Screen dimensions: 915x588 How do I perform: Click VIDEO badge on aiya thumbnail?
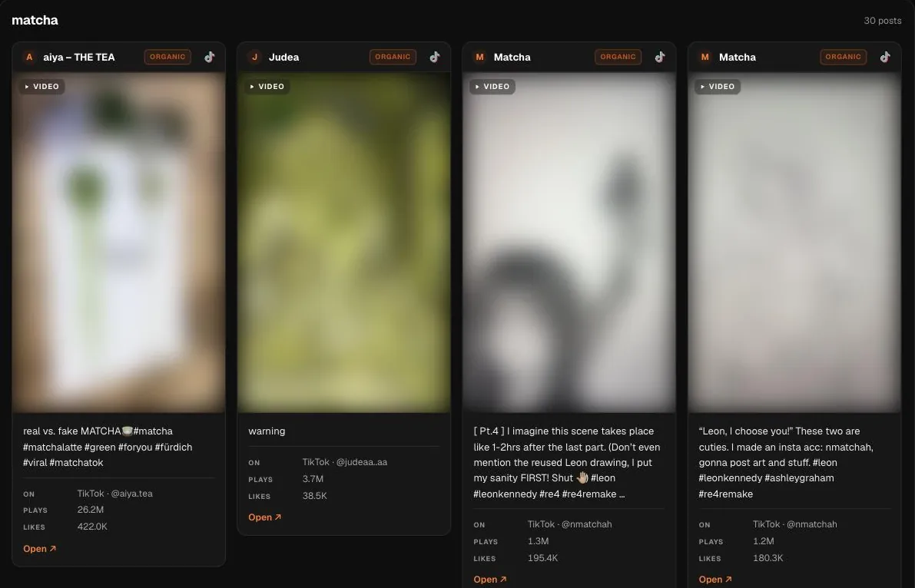(42, 86)
